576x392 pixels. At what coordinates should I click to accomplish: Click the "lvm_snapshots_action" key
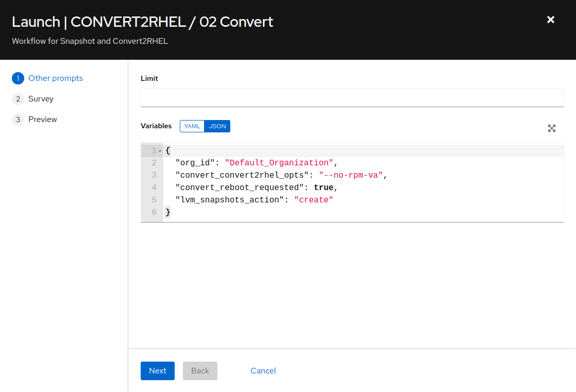[x=230, y=200]
